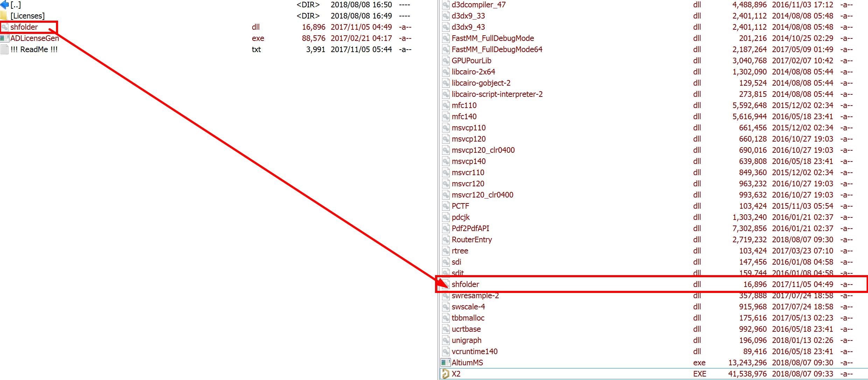Click the ReadMe text file icon
868x380 pixels.
coord(5,50)
